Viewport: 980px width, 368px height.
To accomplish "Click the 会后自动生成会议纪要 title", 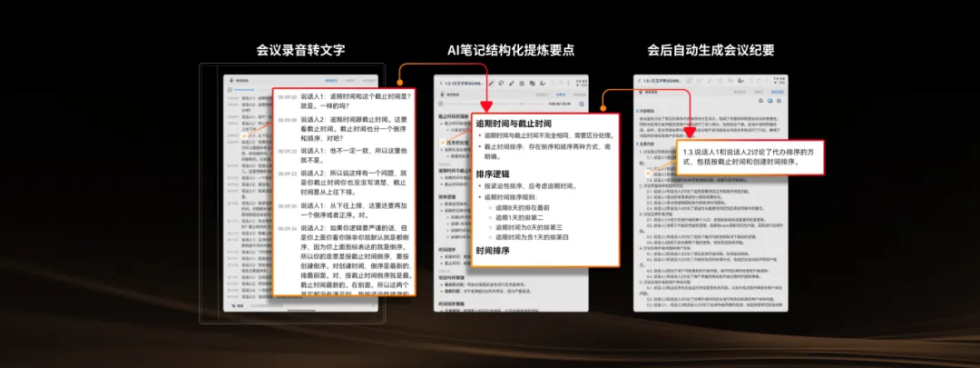I will click(710, 51).
